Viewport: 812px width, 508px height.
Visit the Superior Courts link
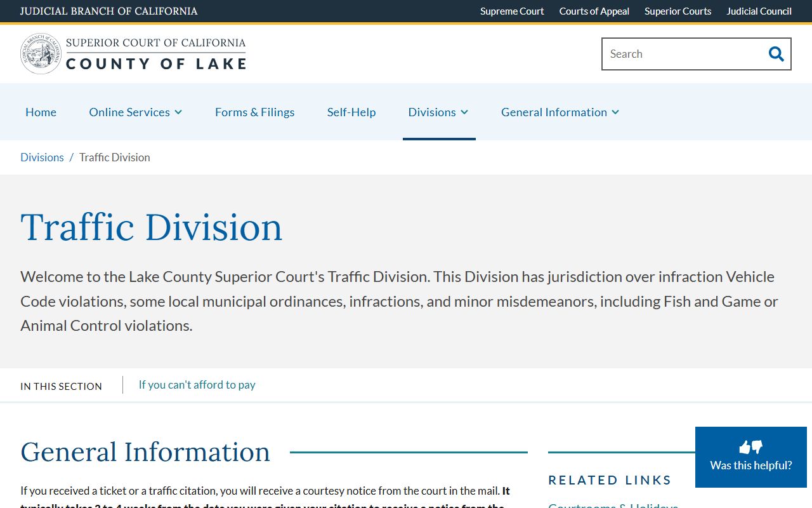click(678, 11)
